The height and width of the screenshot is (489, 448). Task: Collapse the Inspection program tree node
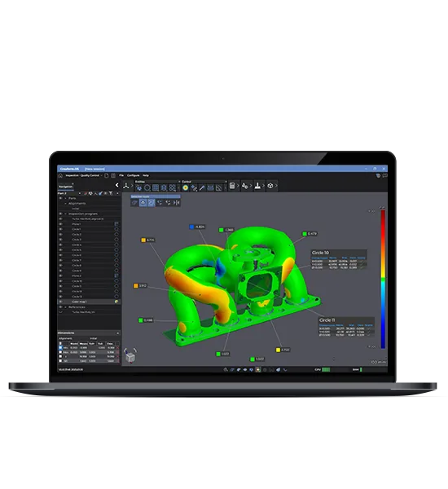[65, 214]
